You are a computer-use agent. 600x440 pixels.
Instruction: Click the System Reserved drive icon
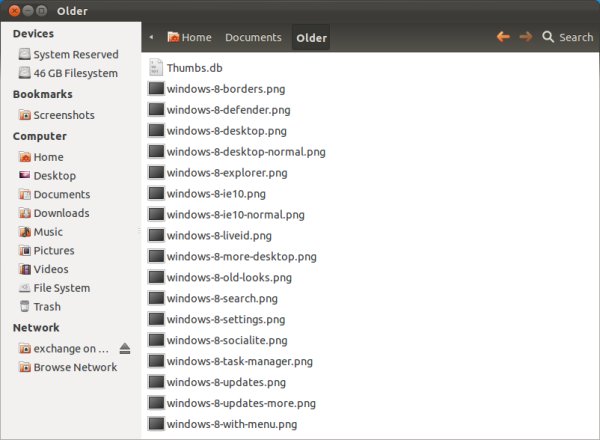(25, 54)
